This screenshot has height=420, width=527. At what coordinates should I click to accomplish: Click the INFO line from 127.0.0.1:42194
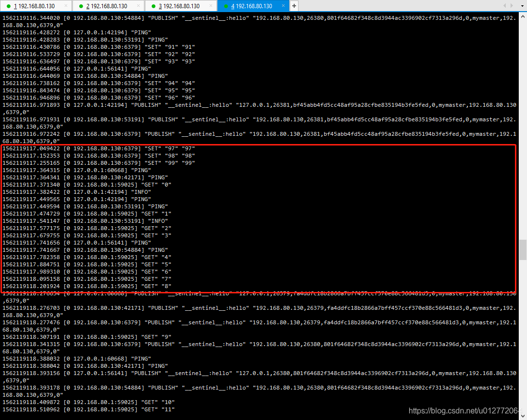[x=77, y=192]
